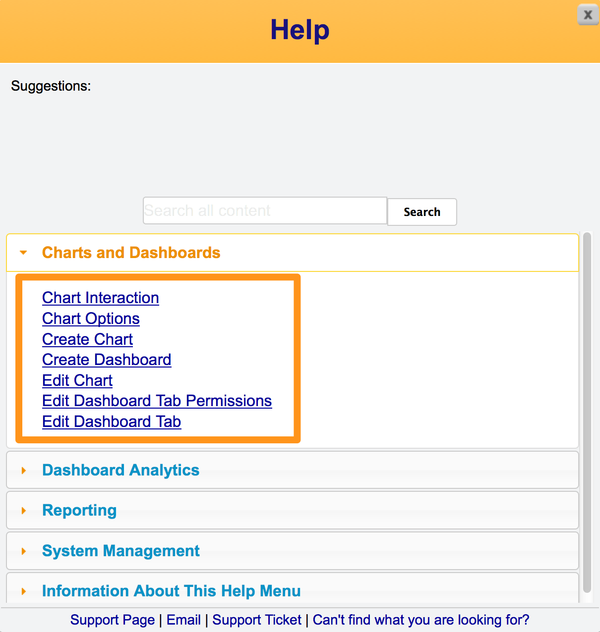Image resolution: width=600 pixels, height=632 pixels.
Task: Open Edit Dashboard Tab Permissions link
Action: 157,401
